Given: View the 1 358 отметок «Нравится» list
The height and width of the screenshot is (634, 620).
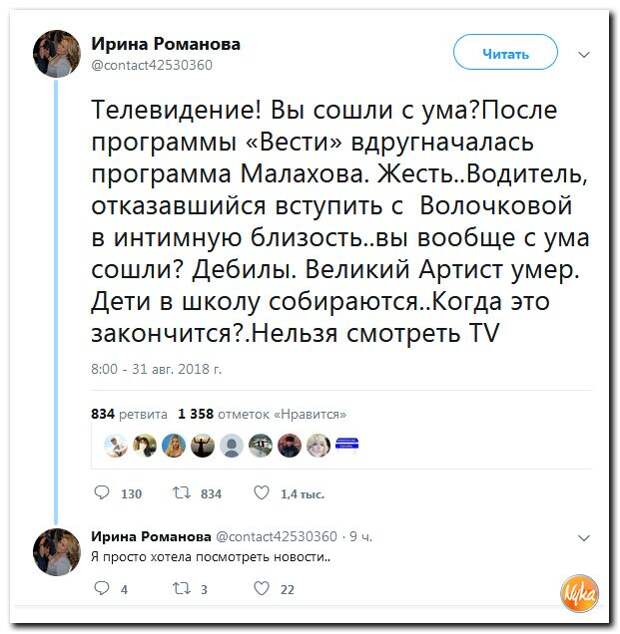Looking at the screenshot, I should [262, 414].
